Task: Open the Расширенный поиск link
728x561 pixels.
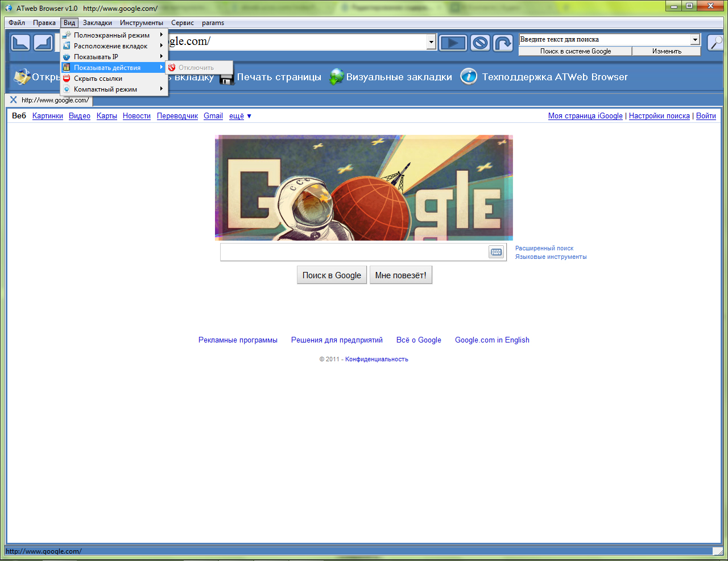Action: [x=544, y=248]
